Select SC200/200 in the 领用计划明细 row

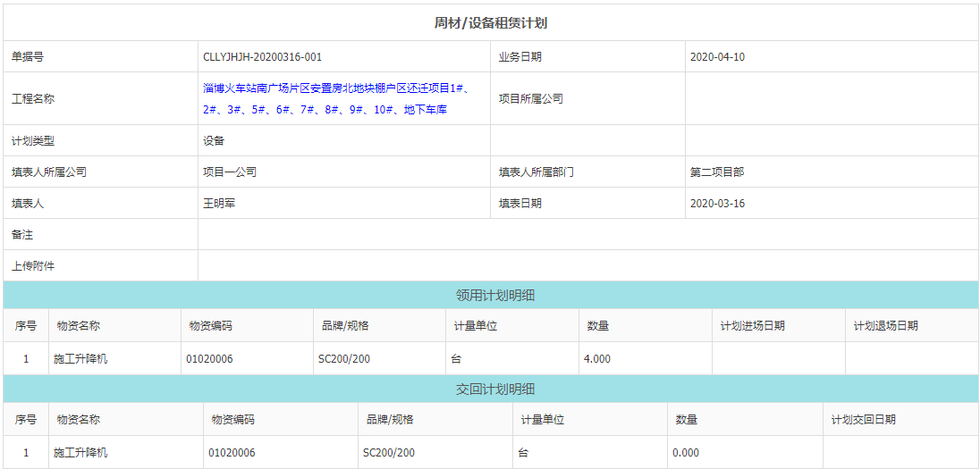[x=343, y=358]
